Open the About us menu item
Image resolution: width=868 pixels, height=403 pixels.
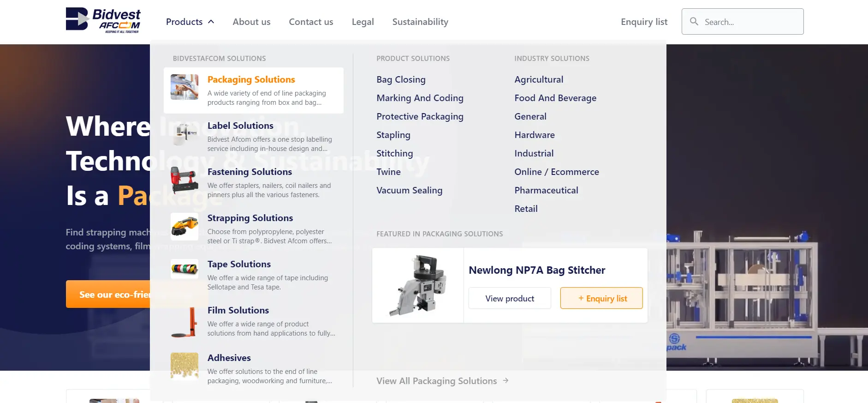251,22
